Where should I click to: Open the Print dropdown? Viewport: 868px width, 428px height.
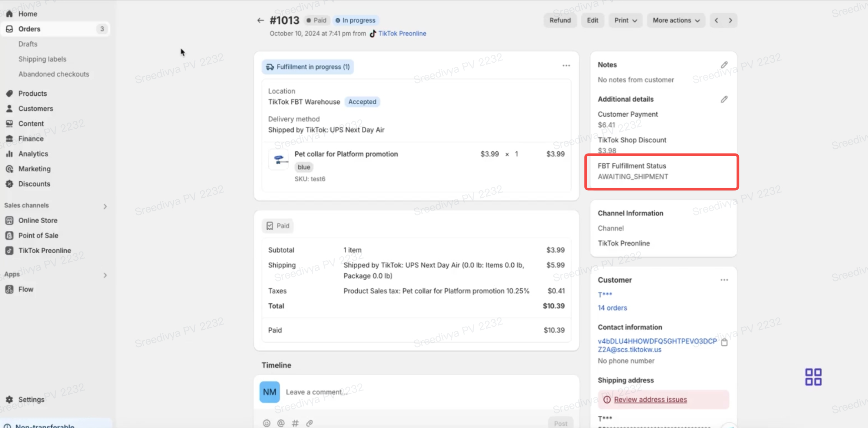pos(625,20)
